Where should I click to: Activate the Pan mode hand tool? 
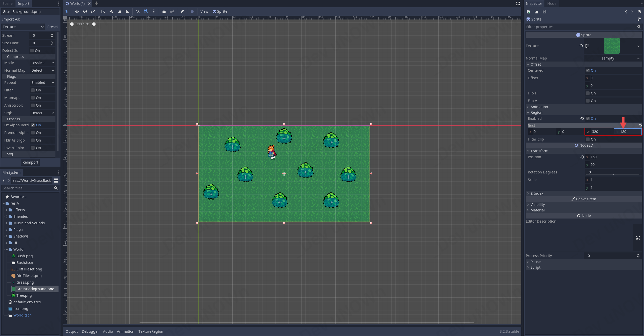point(119,11)
